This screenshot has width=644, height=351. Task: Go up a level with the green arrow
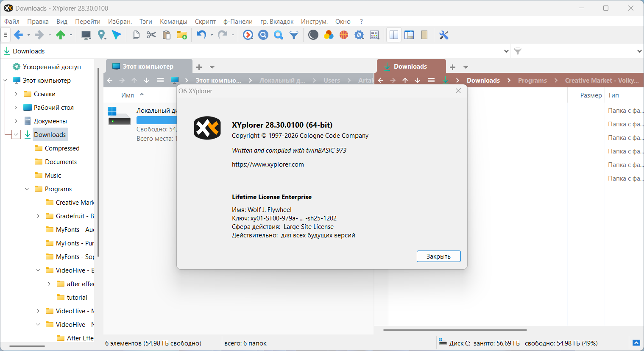(61, 35)
